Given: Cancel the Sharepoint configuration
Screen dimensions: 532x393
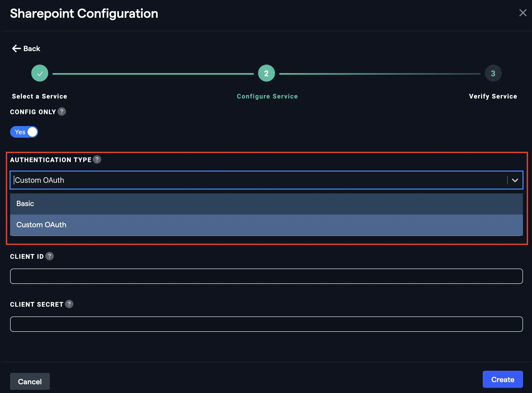Looking at the screenshot, I should pyautogui.click(x=30, y=381).
